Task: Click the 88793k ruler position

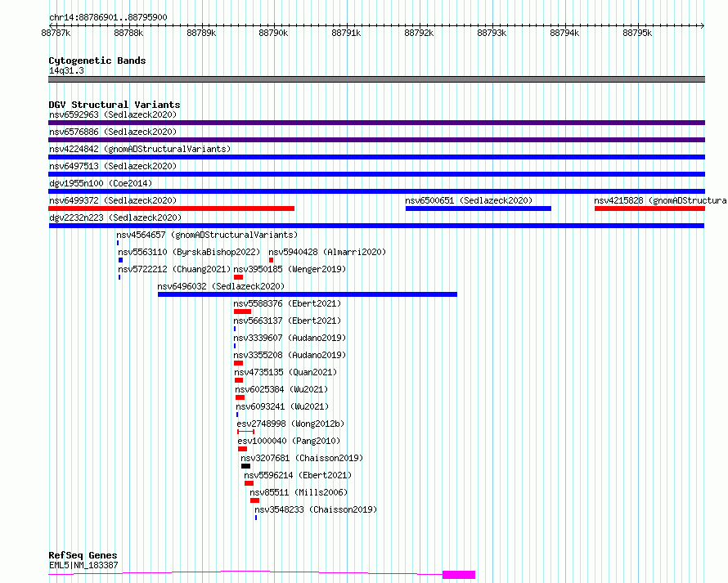Action: tap(492, 33)
